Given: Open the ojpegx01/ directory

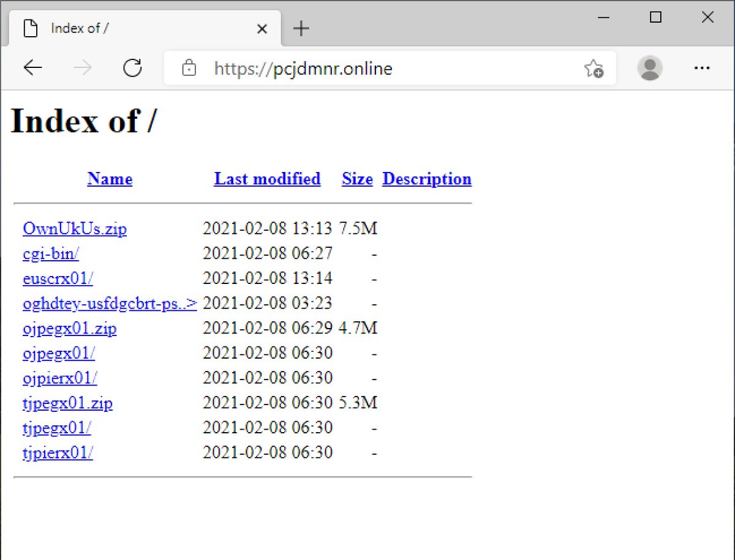Looking at the screenshot, I should [x=59, y=353].
